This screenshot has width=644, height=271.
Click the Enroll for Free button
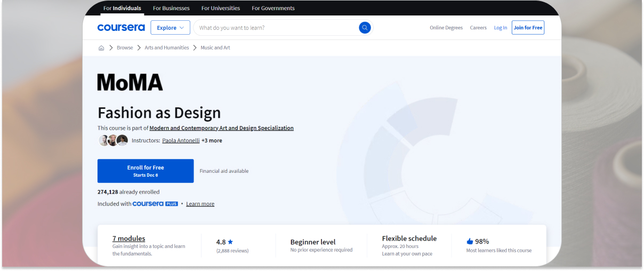[146, 171]
